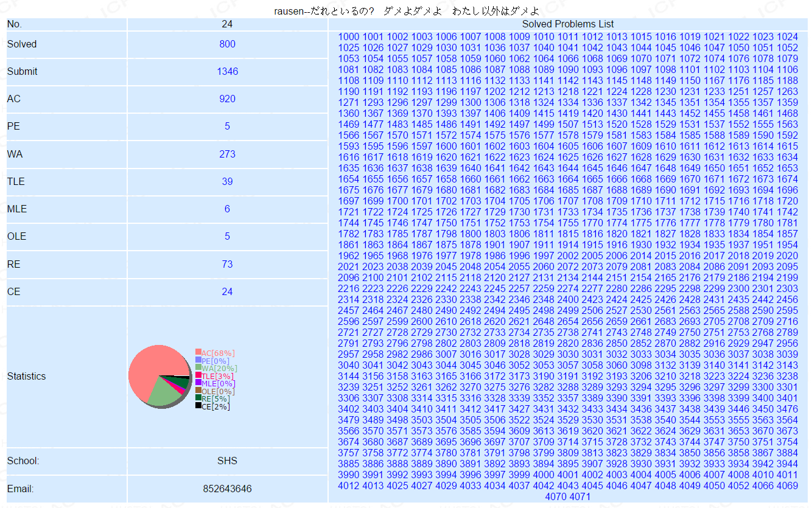The width and height of the screenshot is (812, 508).
Task: Open the WA count 273 link
Action: coord(227,154)
